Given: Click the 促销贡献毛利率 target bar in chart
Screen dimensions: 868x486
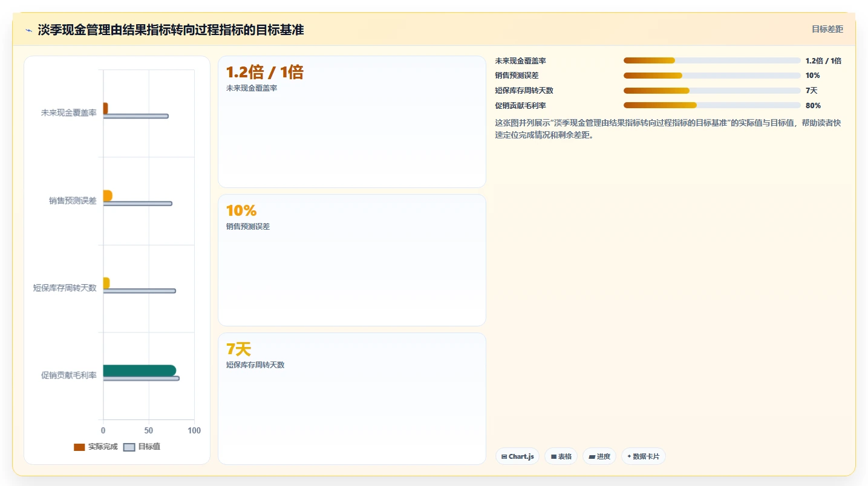Looking at the screenshot, I should (141, 378).
